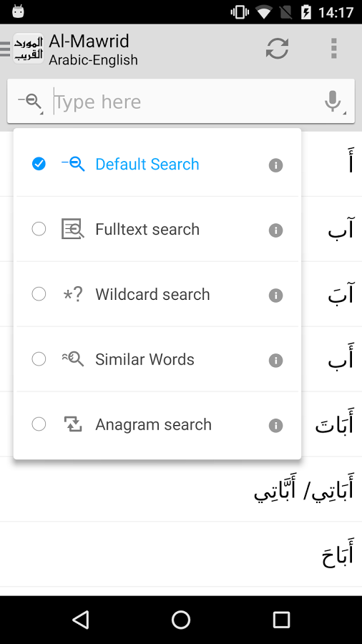Show info for Default Search
Image resolution: width=362 pixels, height=644 pixels.
pos(276,165)
